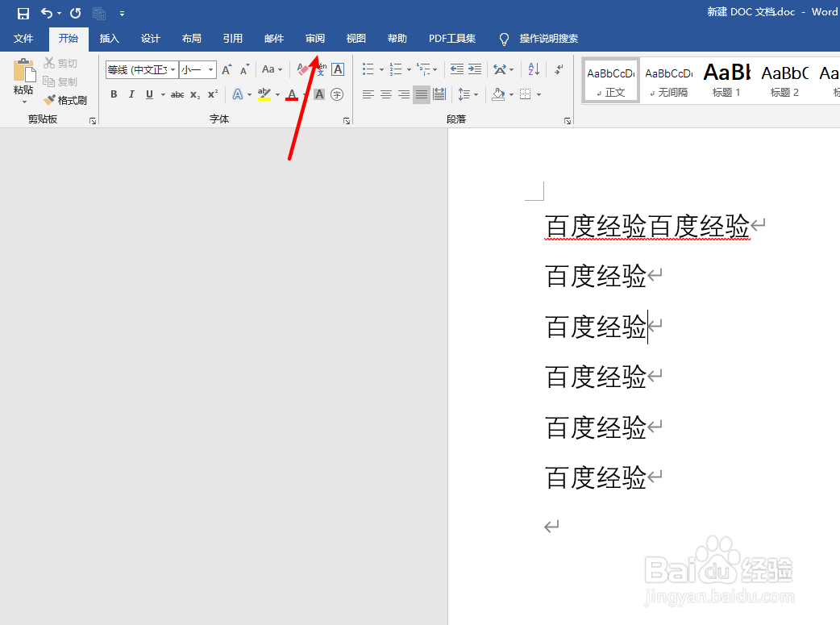Align text left

tap(368, 94)
